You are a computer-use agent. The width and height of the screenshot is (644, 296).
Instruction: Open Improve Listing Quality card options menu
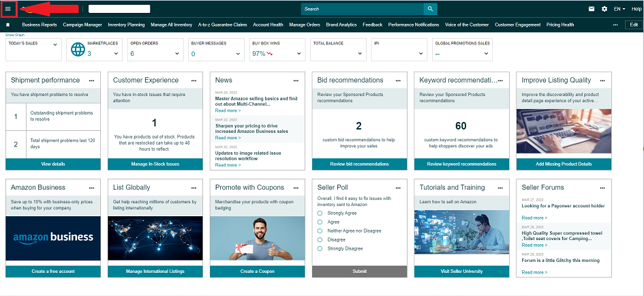pos(602,80)
